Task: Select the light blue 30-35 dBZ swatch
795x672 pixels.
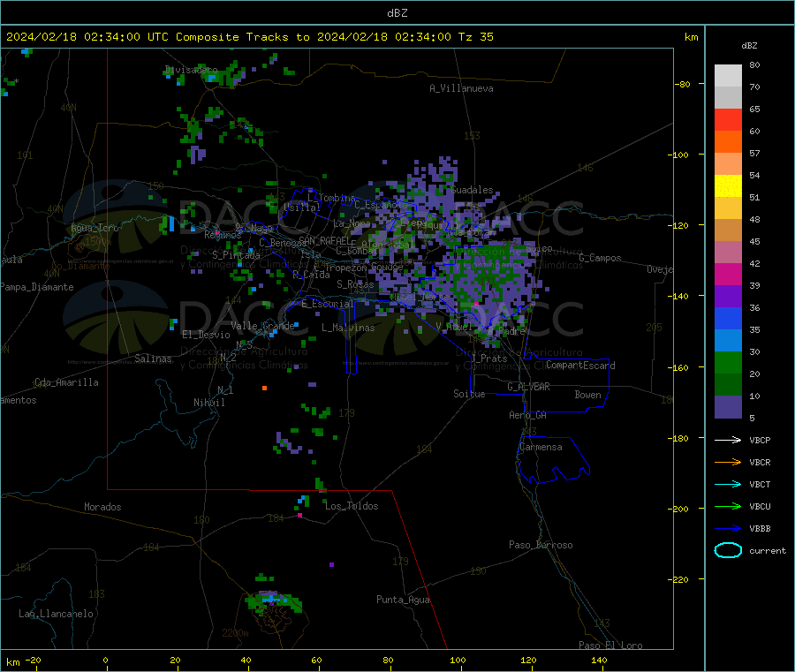Action: [x=728, y=340]
